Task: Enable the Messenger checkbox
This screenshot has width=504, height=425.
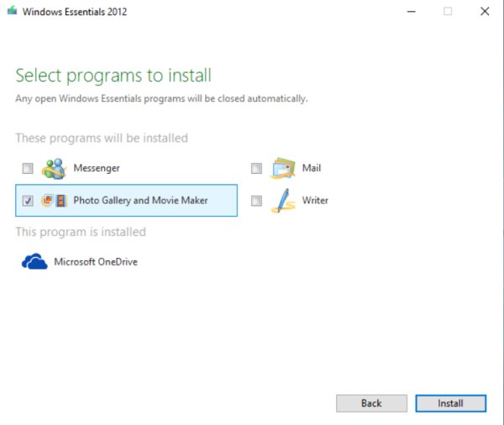Action: point(28,169)
